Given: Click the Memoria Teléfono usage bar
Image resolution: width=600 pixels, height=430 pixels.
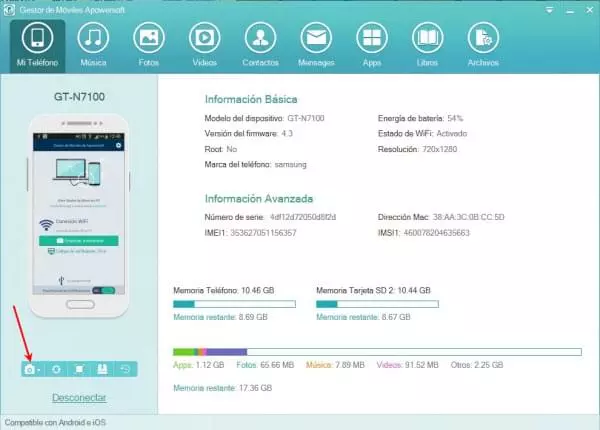Looking at the screenshot, I should coord(235,304).
